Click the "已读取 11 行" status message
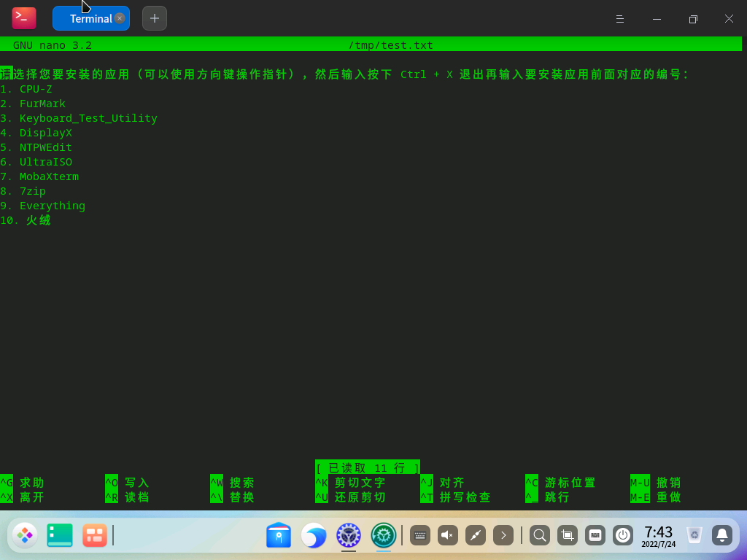This screenshot has width=747, height=560. click(368, 467)
